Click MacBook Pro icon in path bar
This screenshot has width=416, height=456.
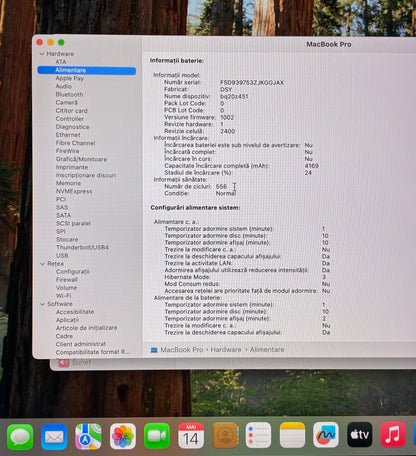coord(154,350)
